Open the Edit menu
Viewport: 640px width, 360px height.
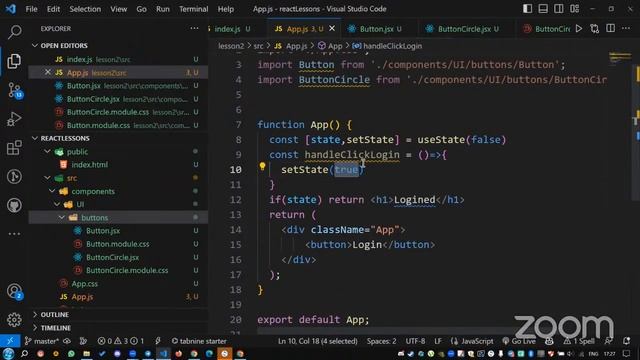pyautogui.click(x=53, y=9)
